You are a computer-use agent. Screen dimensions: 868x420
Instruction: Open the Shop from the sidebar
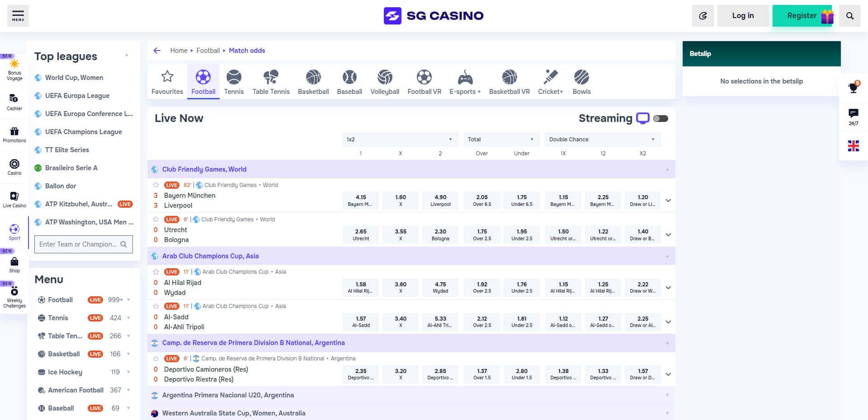14,263
